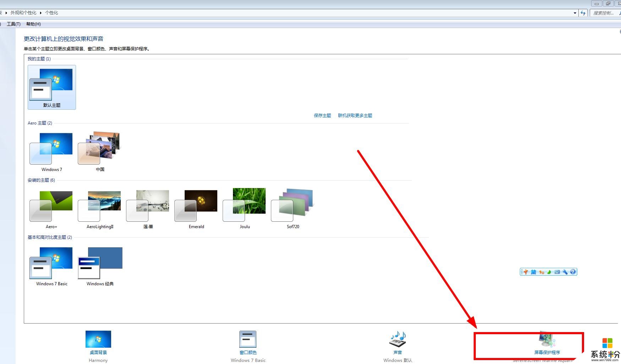621x364 pixels.
Task: Toggle the IME 中 Chinese/English mode icon
Action: click(526, 272)
